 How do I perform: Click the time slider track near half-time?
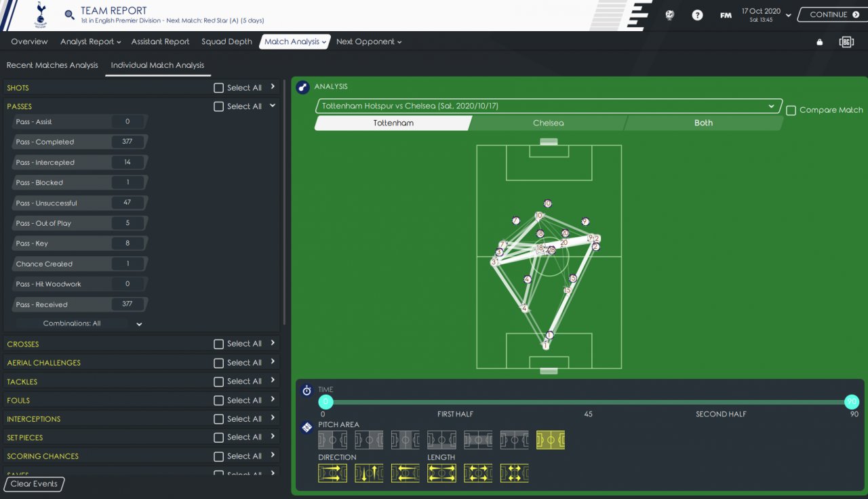coord(588,402)
